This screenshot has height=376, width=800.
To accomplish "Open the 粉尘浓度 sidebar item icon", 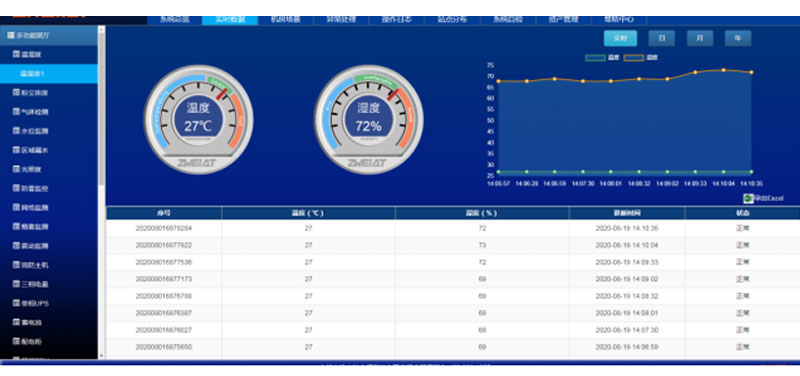I will coord(16,93).
